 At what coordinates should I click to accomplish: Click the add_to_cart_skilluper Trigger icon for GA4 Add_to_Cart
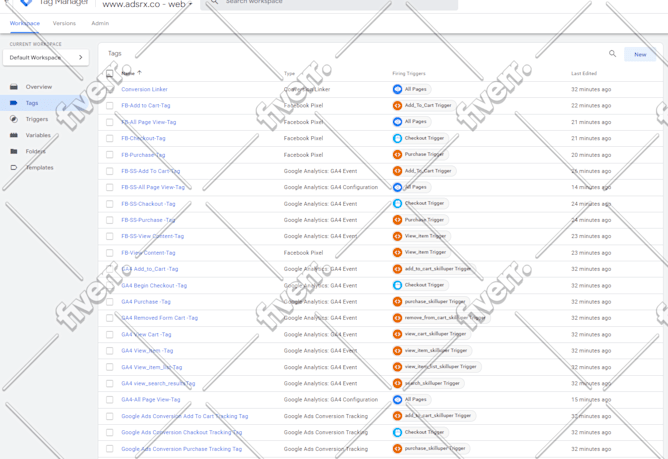tap(397, 269)
